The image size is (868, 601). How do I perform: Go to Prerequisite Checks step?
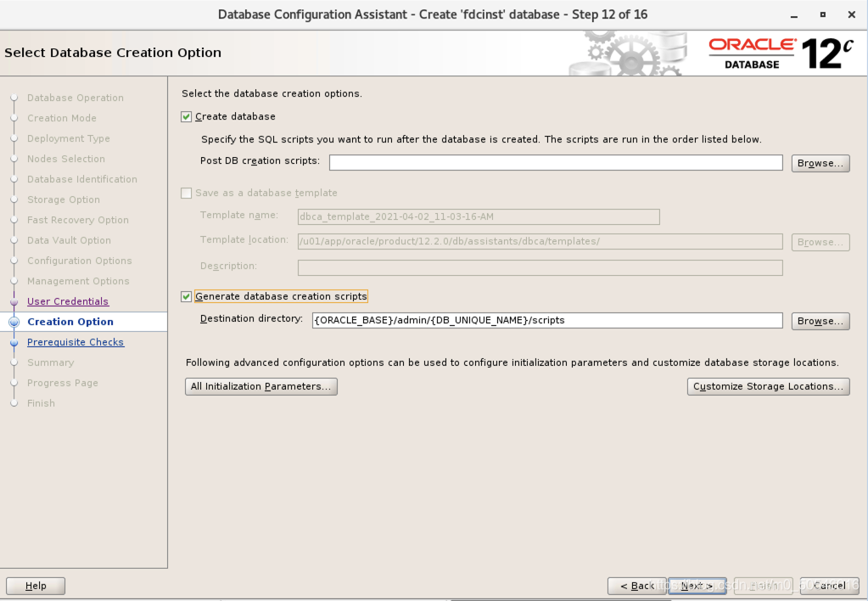click(x=76, y=342)
